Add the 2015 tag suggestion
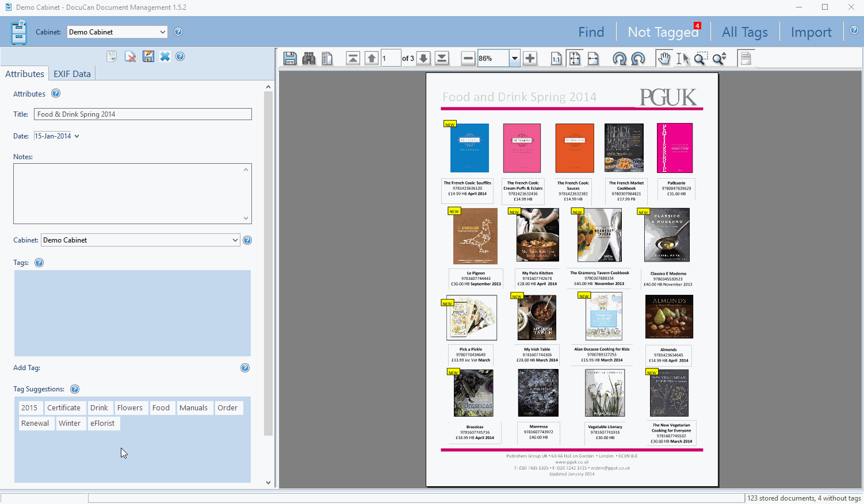Screen dimensions: 864x504 (x=29, y=408)
